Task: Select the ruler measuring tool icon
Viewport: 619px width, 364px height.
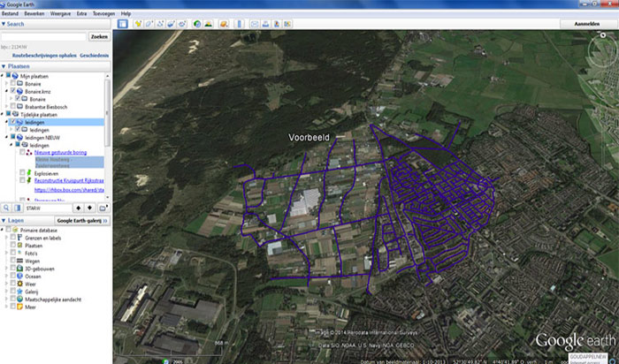Action: pyautogui.click(x=240, y=24)
